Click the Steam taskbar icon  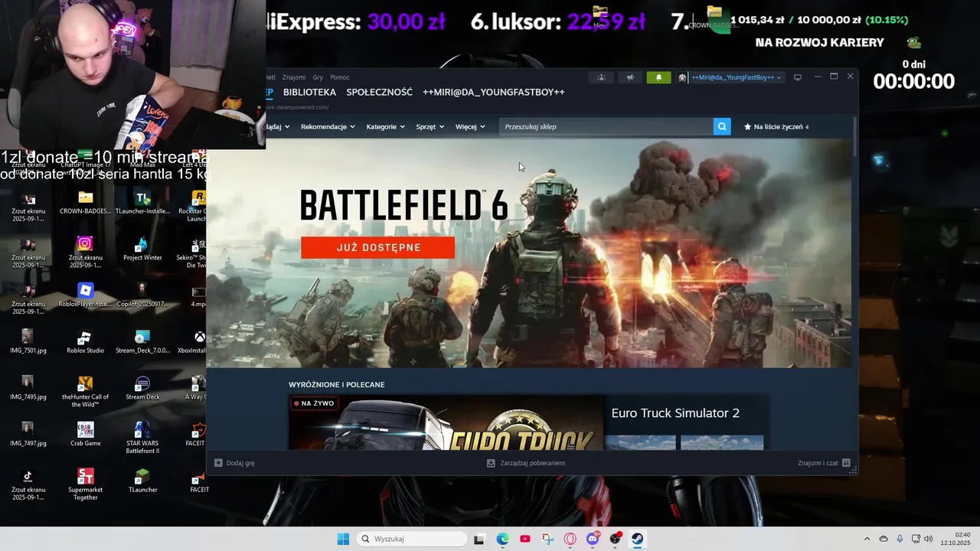pyautogui.click(x=637, y=539)
